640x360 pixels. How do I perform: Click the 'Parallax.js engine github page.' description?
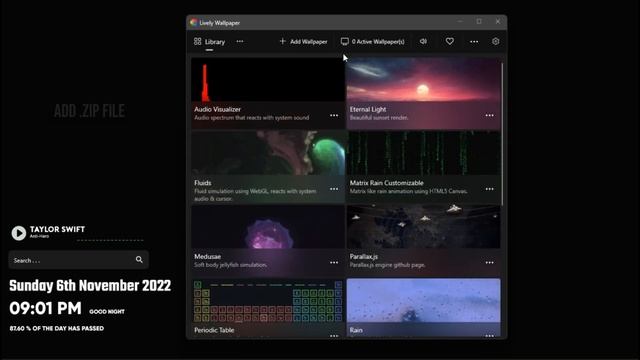(x=387, y=265)
